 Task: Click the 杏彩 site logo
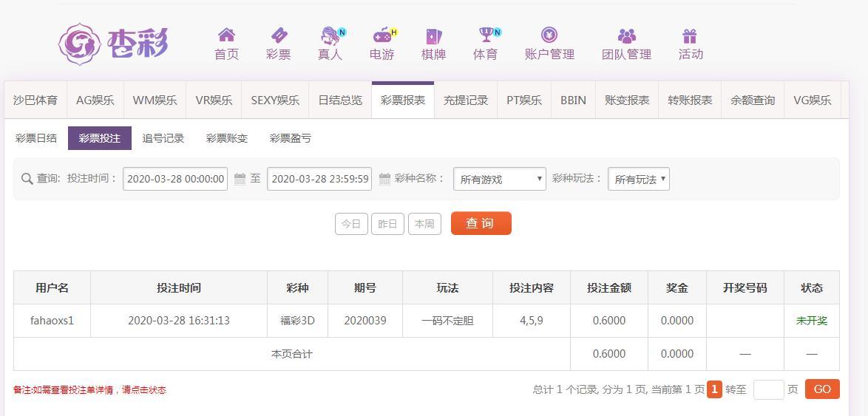[113, 44]
